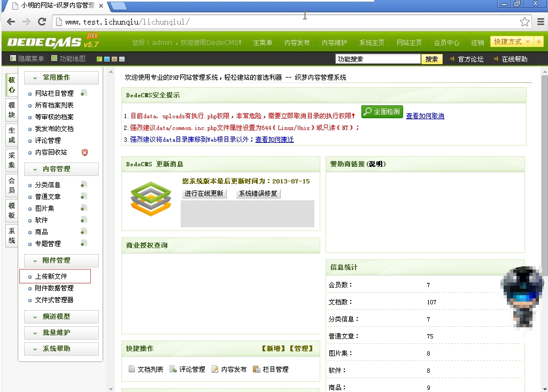Click the 进行在线更新 button
Image resolution: width=548 pixels, height=392 pixels.
pyautogui.click(x=204, y=194)
